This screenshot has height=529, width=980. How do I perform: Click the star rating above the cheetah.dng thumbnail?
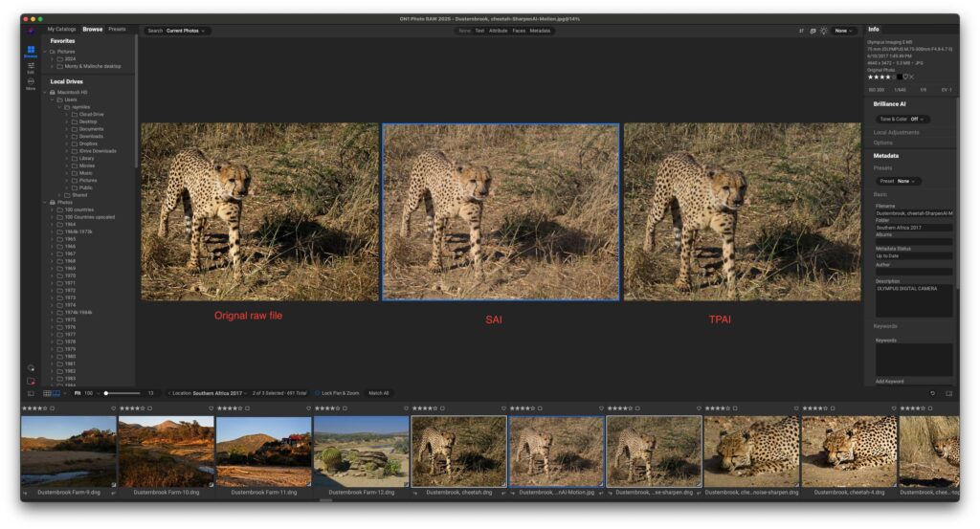[x=424, y=408]
